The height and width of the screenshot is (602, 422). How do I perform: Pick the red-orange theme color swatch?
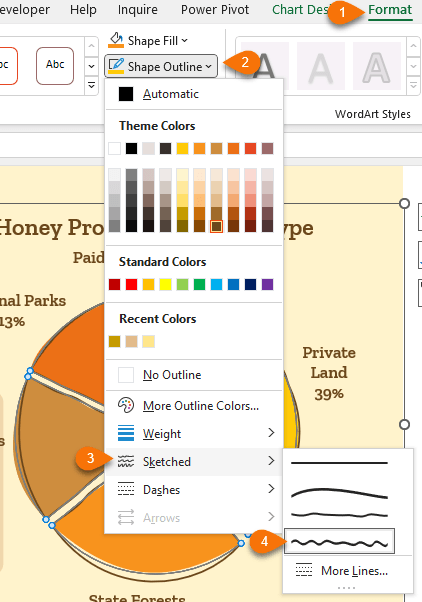[x=250, y=148]
